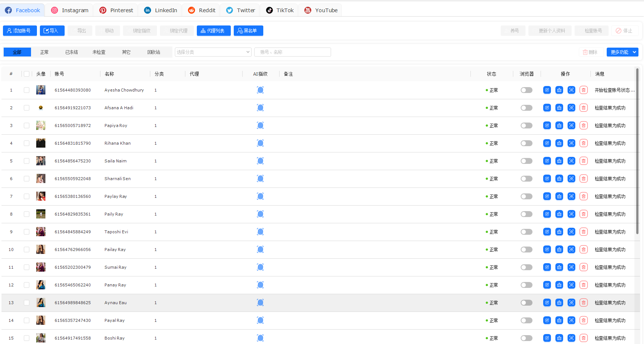Open fingerprint scan action for Paylay Ray
Viewport: 644px width, 344px height.
coord(571,196)
